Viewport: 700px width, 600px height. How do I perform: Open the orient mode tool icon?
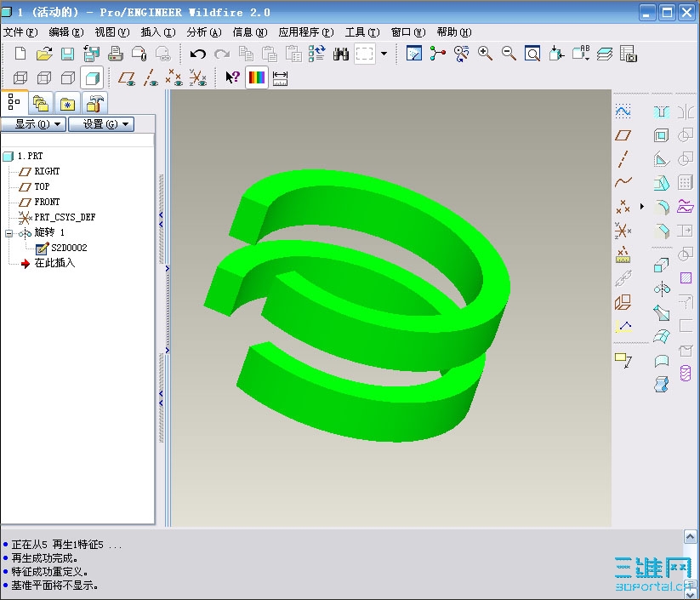(462, 54)
